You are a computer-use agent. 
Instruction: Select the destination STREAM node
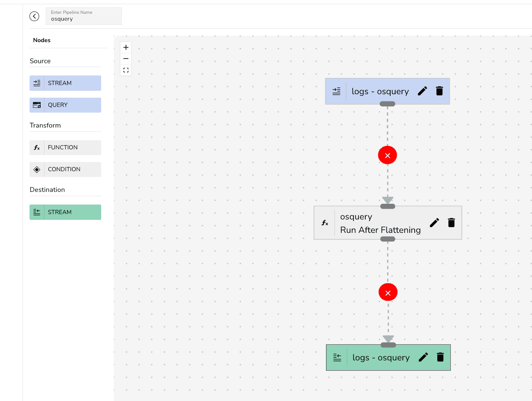click(x=65, y=212)
